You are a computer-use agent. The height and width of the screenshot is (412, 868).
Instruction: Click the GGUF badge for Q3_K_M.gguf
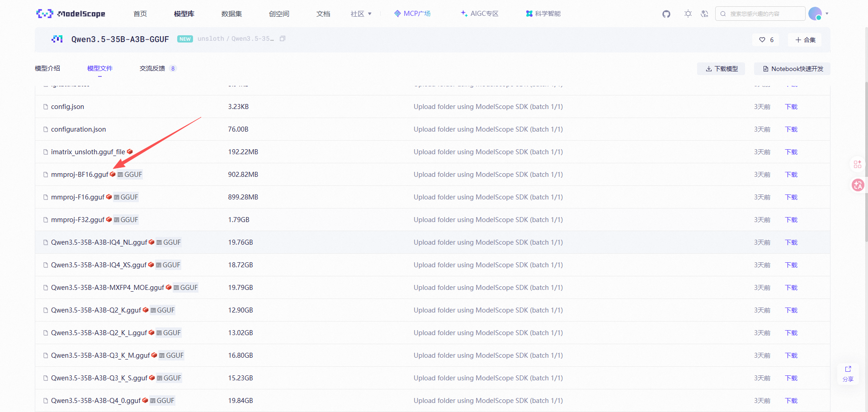171,355
